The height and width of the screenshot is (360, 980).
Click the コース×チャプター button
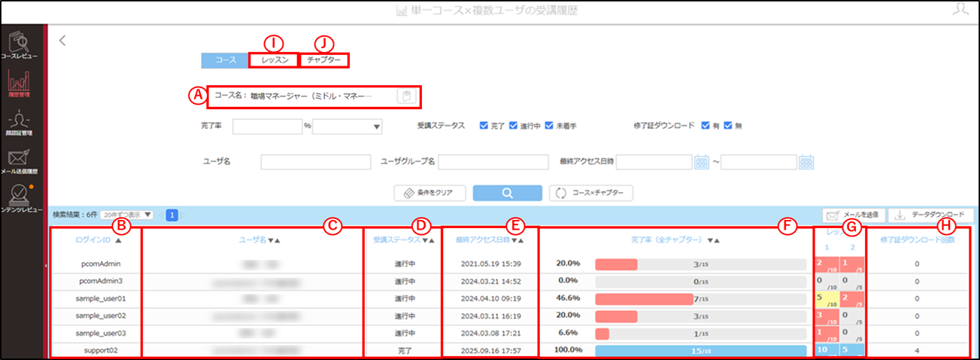tap(591, 192)
